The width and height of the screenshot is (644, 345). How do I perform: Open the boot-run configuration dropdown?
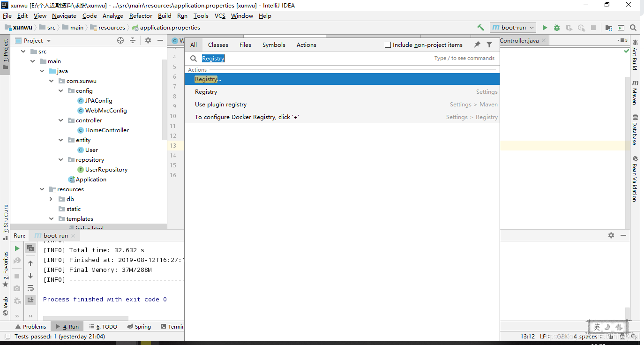coord(513,28)
